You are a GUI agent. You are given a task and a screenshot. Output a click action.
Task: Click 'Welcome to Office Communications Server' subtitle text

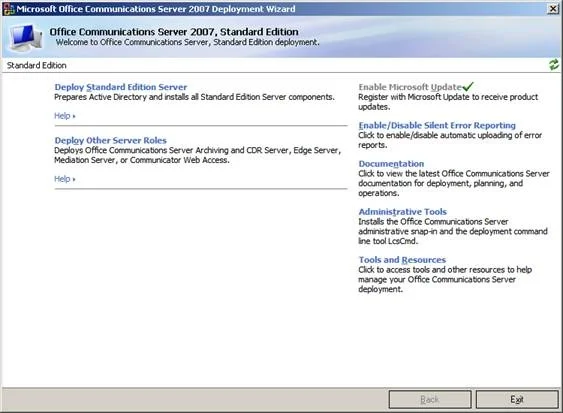pos(187,42)
